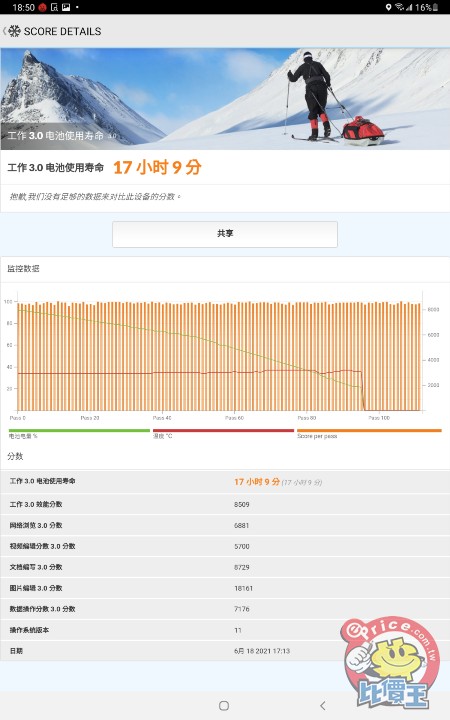Select the 工作 3.0 电池使用寿命 score row

225,482
